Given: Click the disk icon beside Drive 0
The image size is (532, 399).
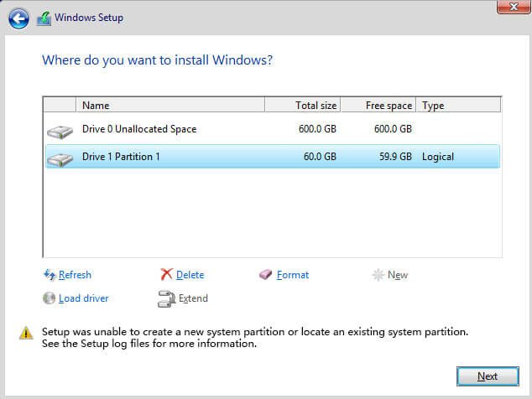Looking at the screenshot, I should pos(60,131).
